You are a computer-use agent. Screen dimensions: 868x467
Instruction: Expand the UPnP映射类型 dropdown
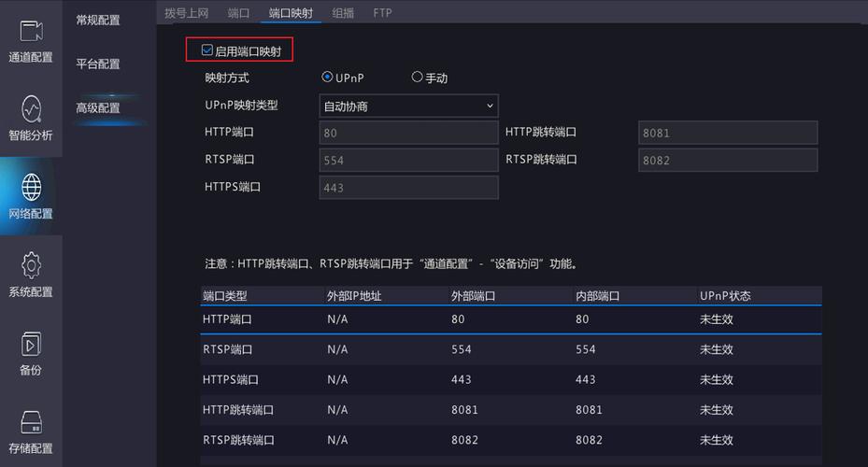408,106
